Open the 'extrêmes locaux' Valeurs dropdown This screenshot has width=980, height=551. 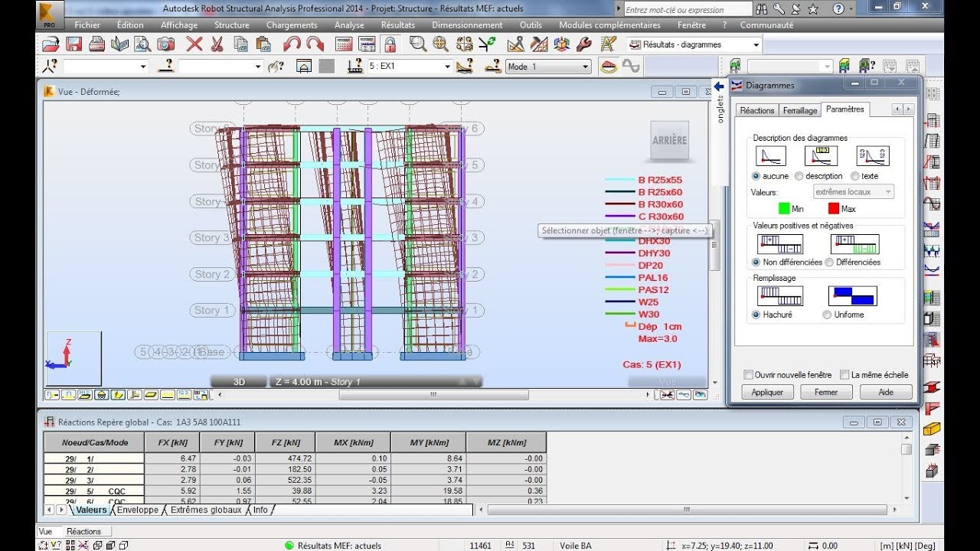coord(853,192)
